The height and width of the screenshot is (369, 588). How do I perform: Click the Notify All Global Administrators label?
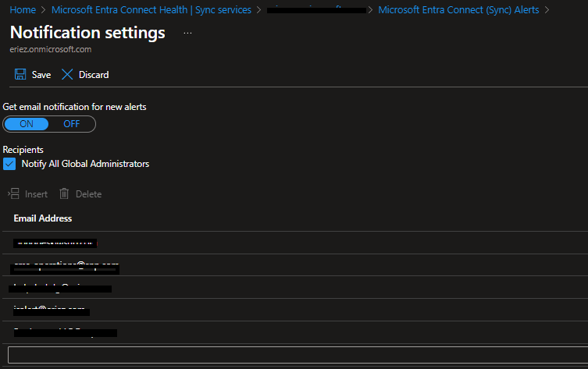[85, 164]
